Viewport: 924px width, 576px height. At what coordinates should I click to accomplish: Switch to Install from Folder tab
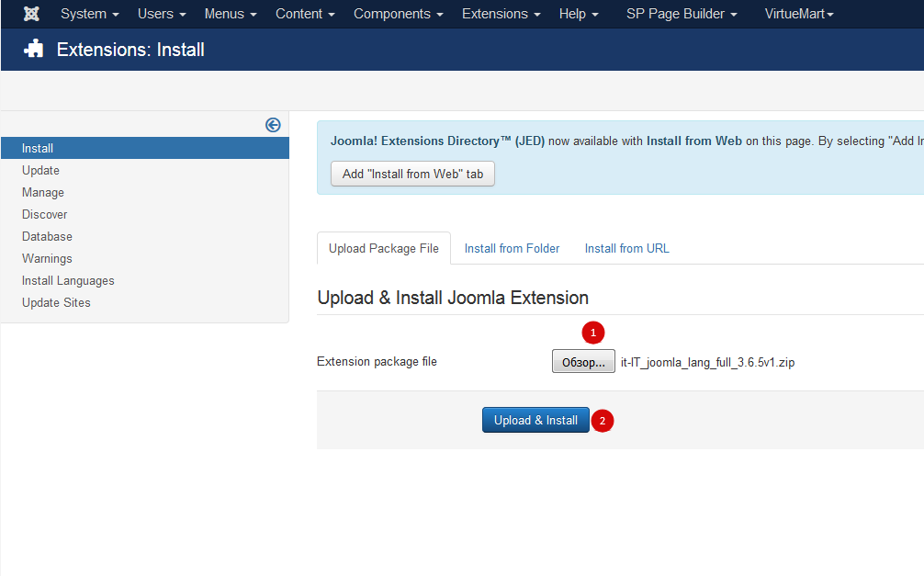pos(512,248)
